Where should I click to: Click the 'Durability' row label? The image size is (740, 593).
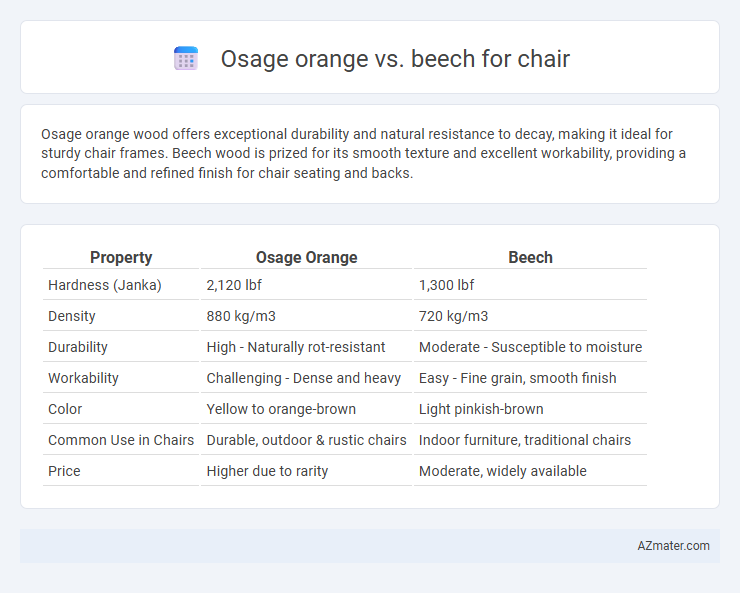click(x=78, y=347)
